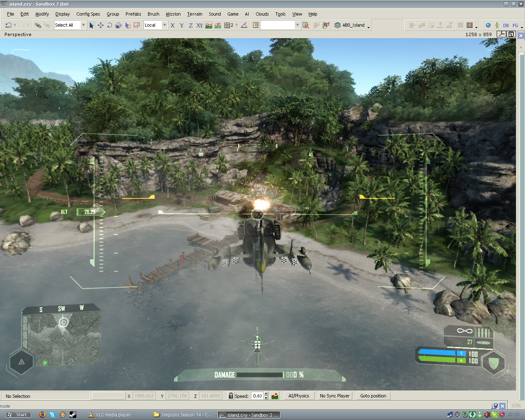Toggle Snap to Grid icon
Image resolution: width=525 pixels, height=420 pixels.
[x=228, y=25]
